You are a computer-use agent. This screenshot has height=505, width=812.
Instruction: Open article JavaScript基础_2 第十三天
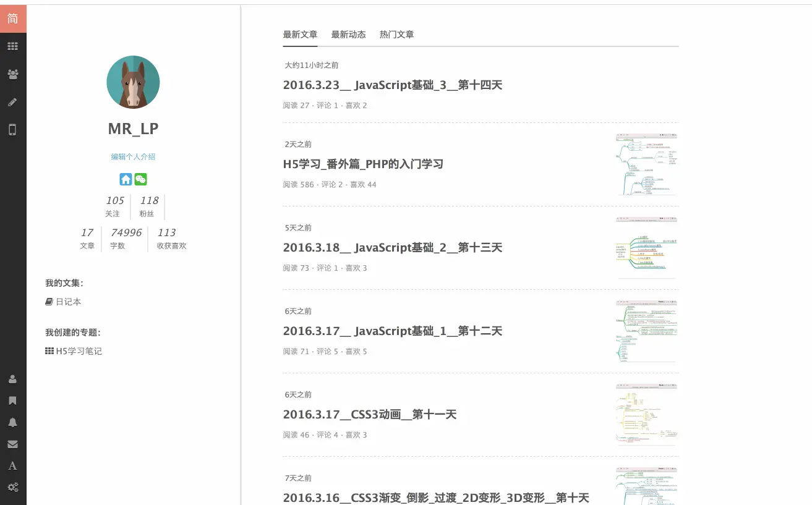point(392,248)
